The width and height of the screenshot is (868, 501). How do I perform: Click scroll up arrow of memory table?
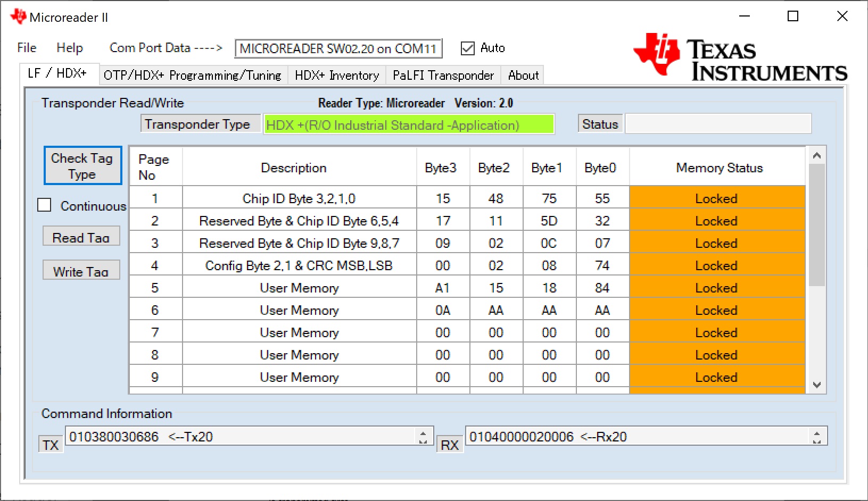coord(817,155)
